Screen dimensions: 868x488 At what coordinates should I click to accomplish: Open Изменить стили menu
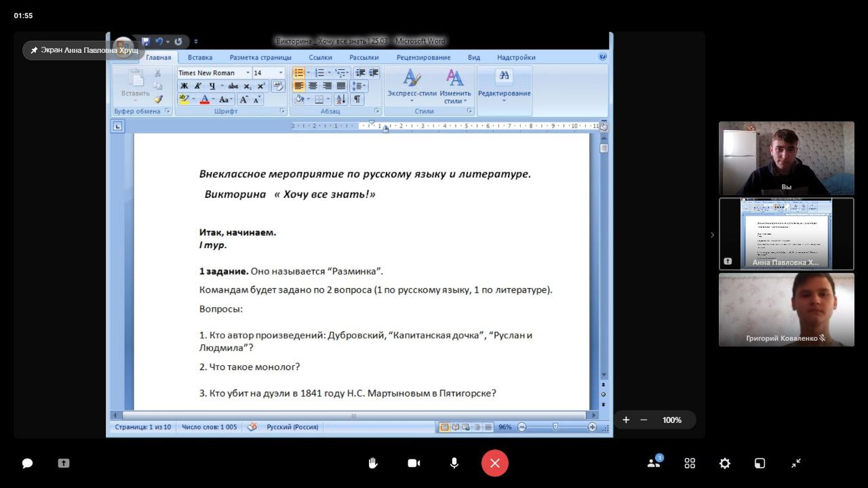tap(455, 85)
